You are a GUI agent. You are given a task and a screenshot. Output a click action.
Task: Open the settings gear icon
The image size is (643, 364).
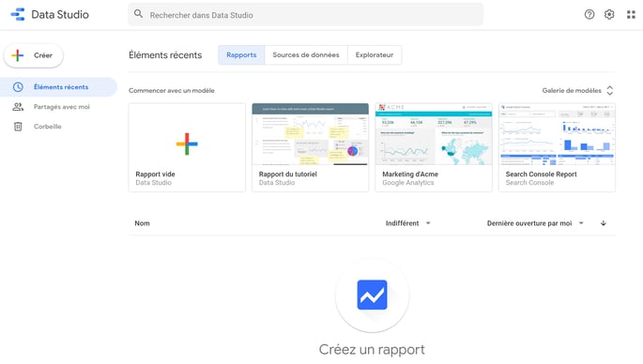(609, 15)
